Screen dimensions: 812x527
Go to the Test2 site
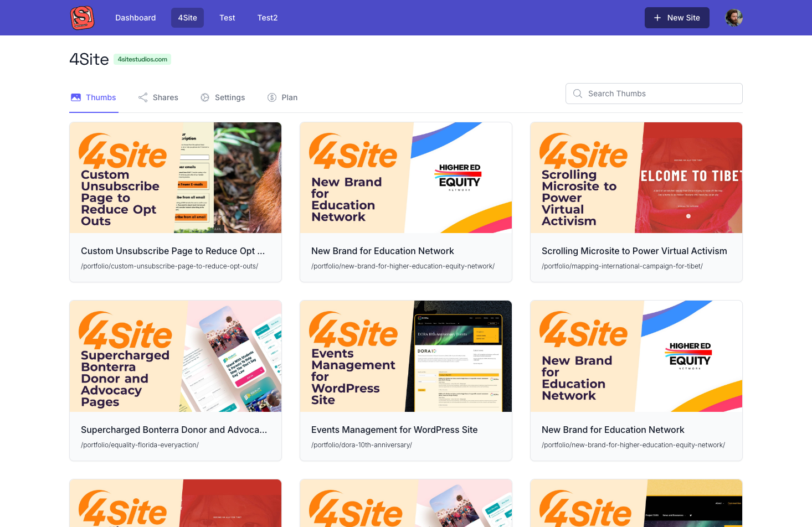point(268,18)
